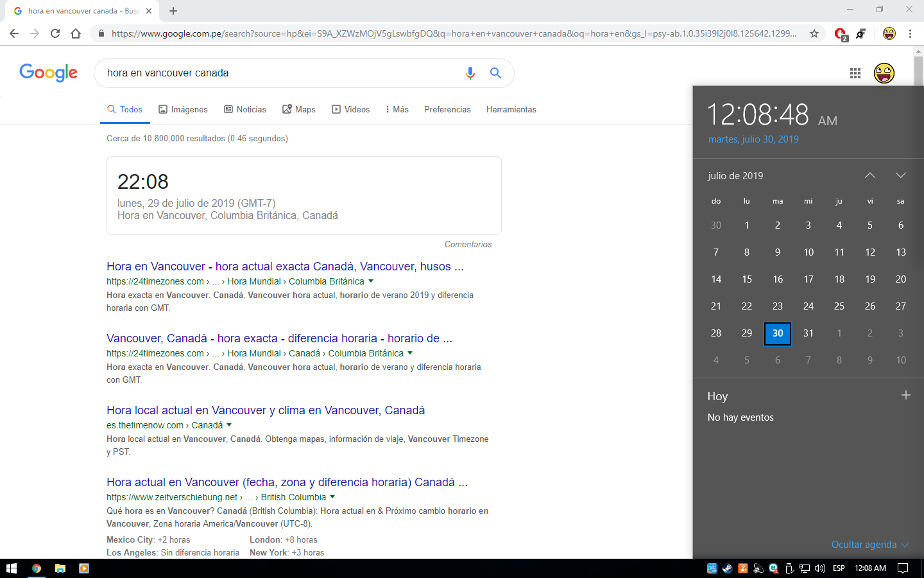Click the taskbar clock showing 12:08 AM
The width and height of the screenshot is (924, 578).
[x=870, y=568]
